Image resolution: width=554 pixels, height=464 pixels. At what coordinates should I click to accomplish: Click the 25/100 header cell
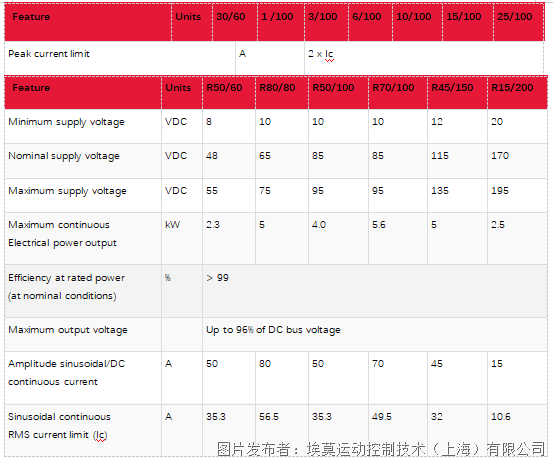coord(518,22)
